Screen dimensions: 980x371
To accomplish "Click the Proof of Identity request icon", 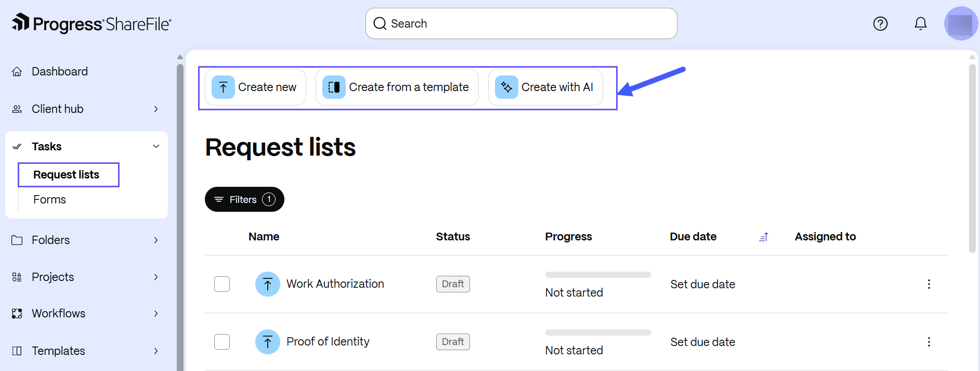I will pos(268,342).
